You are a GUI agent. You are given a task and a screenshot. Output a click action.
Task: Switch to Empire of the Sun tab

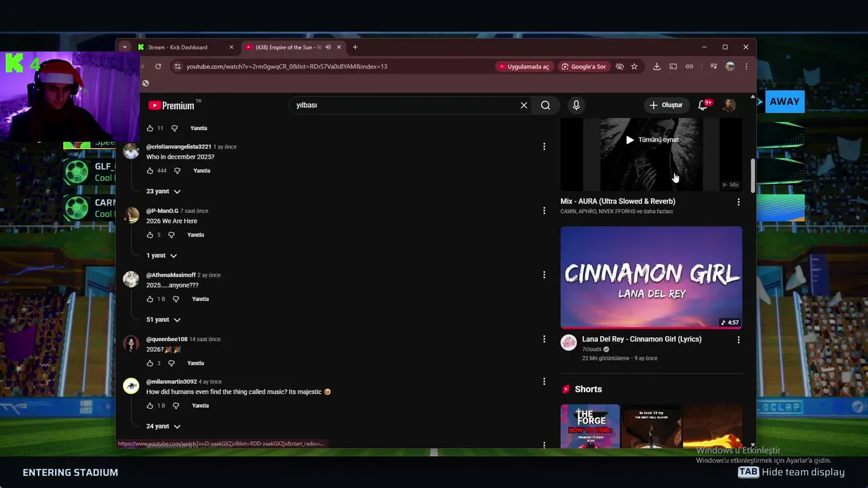[288, 47]
